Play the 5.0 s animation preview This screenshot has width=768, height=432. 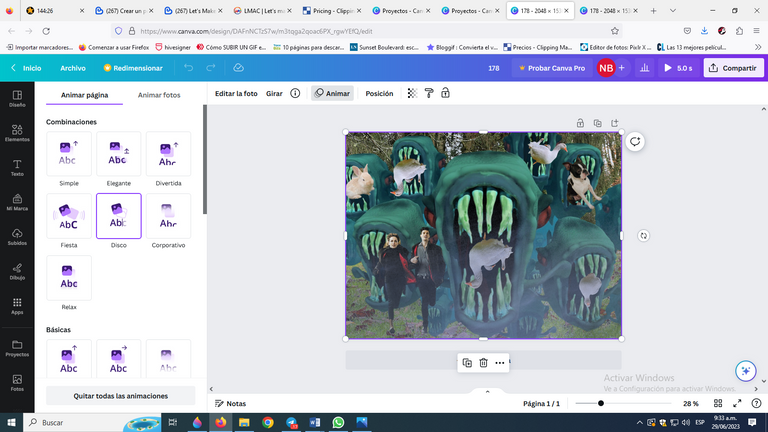click(x=678, y=68)
